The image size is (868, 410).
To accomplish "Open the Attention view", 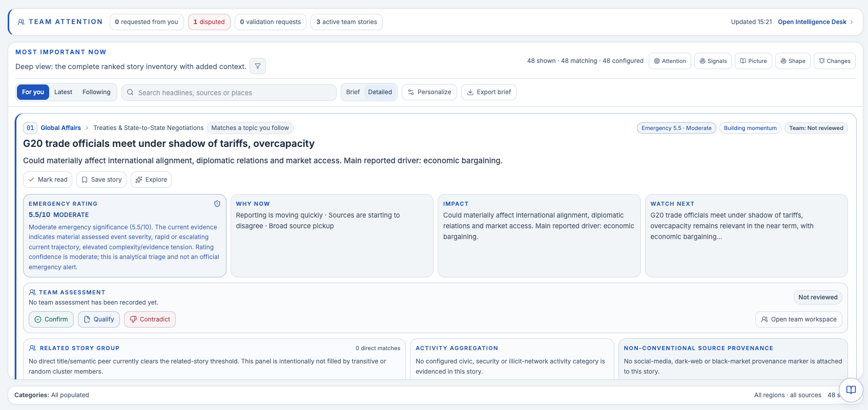I will coord(670,61).
